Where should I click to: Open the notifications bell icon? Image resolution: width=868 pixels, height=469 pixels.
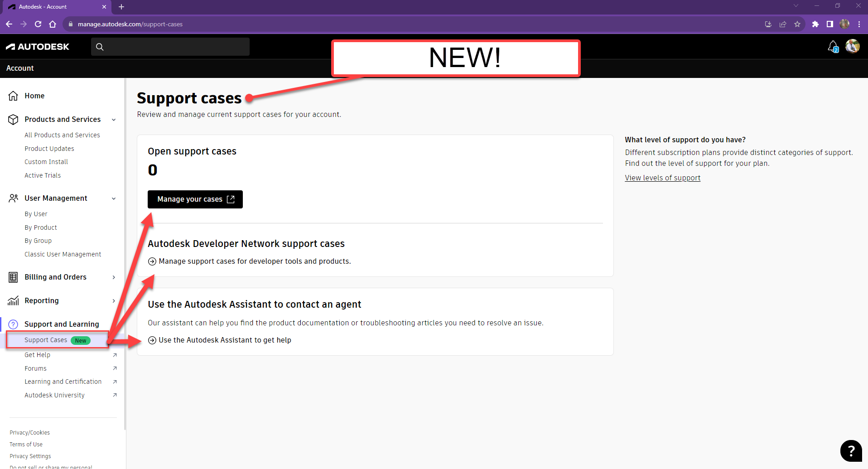pyautogui.click(x=833, y=46)
